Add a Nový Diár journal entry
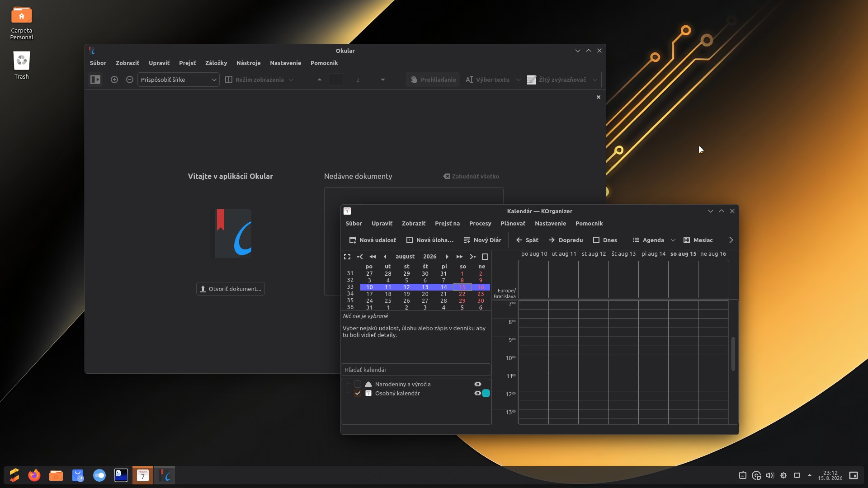This screenshot has width=868, height=488. pos(482,240)
